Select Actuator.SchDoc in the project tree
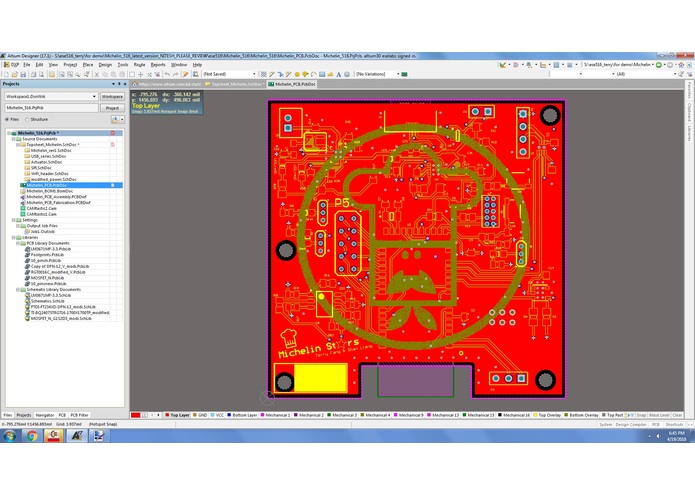This screenshot has width=695, height=494. [x=46, y=162]
